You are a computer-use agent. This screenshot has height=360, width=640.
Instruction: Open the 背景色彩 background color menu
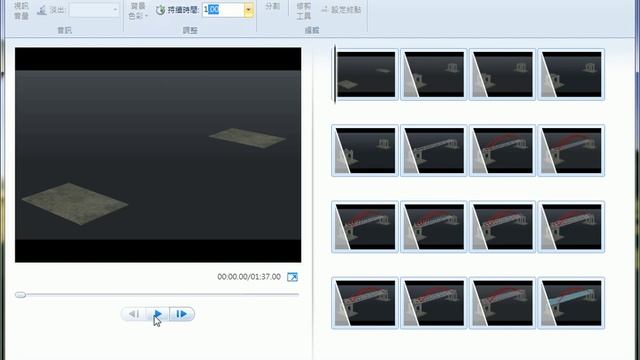click(x=138, y=11)
